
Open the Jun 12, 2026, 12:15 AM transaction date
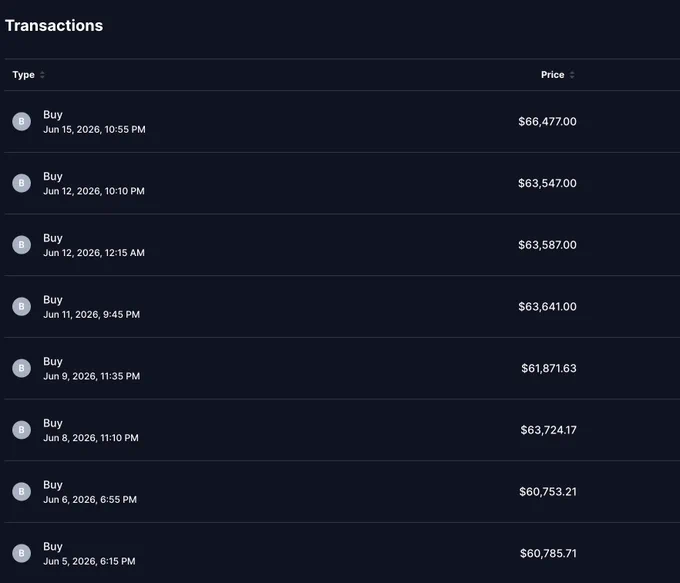pyautogui.click(x=94, y=252)
